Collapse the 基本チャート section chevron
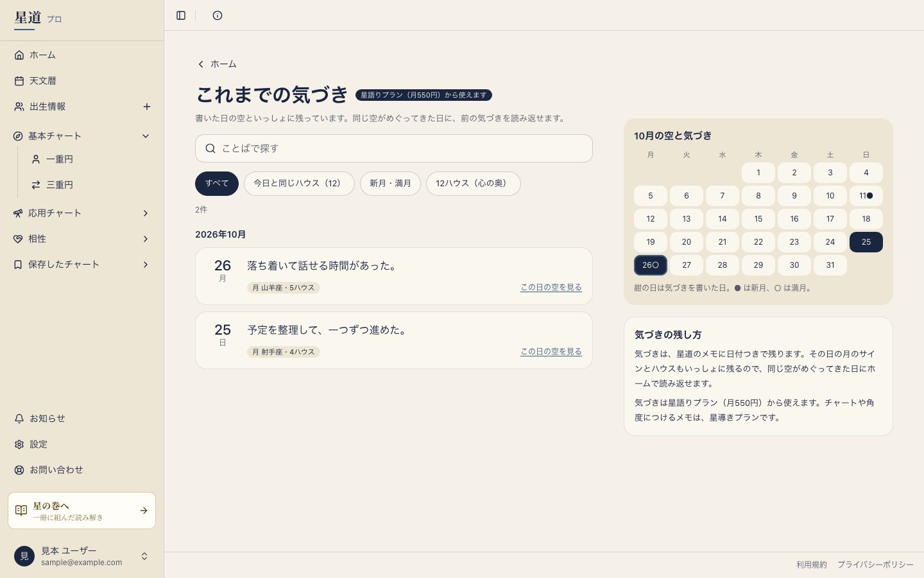 [x=146, y=136]
